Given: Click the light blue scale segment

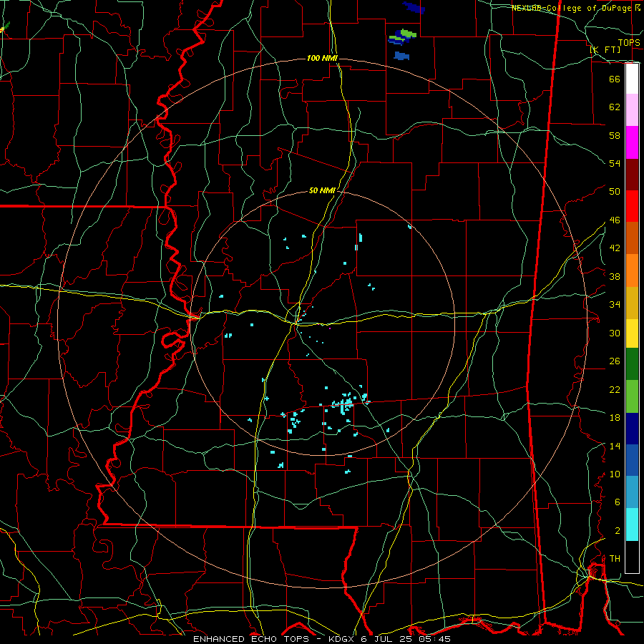Looking at the screenshot, I should (632, 492).
